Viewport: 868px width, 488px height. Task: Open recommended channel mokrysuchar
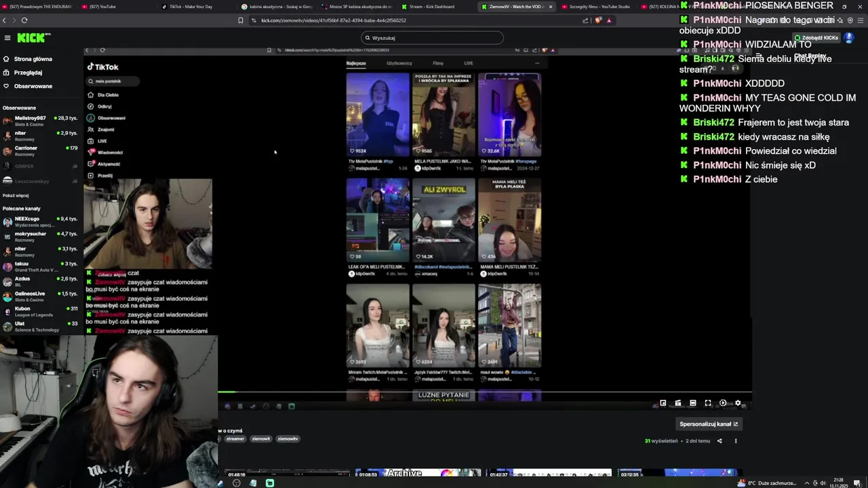(40, 236)
